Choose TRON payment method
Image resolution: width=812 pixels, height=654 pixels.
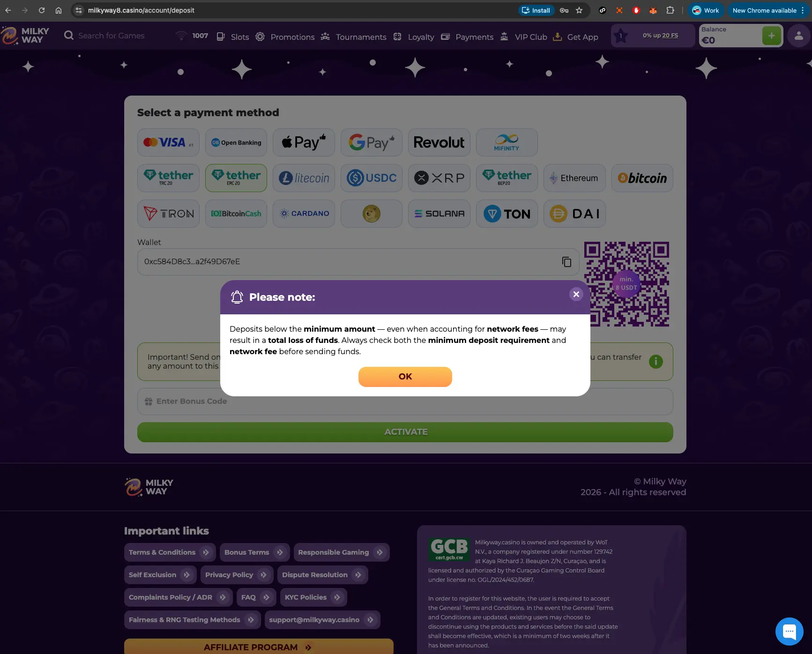168,214
